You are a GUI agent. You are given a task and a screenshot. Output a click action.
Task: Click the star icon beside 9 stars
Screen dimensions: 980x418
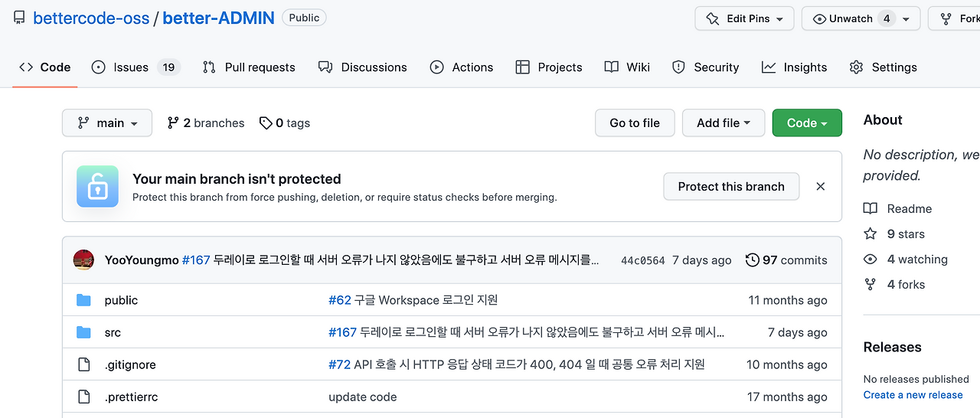(870, 234)
